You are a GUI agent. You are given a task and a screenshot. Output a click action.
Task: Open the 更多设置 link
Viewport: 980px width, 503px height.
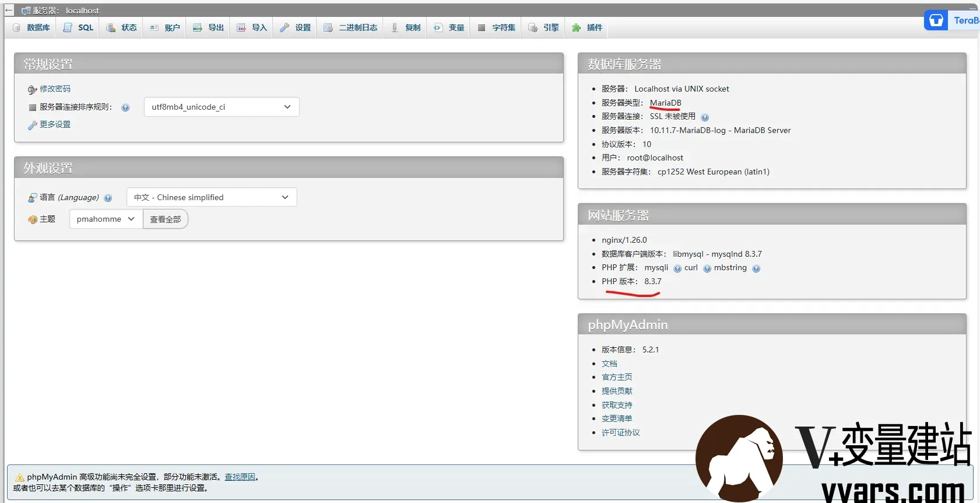click(x=55, y=124)
